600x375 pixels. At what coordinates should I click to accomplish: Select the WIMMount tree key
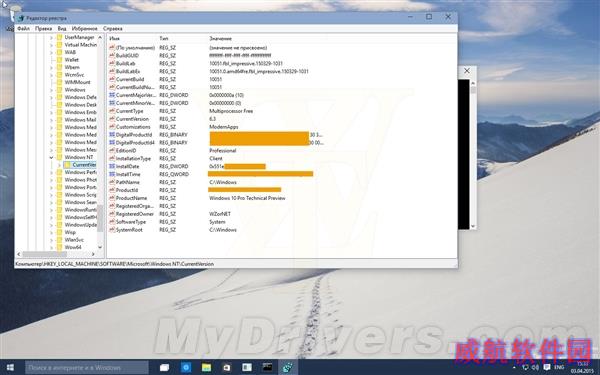click(77, 82)
